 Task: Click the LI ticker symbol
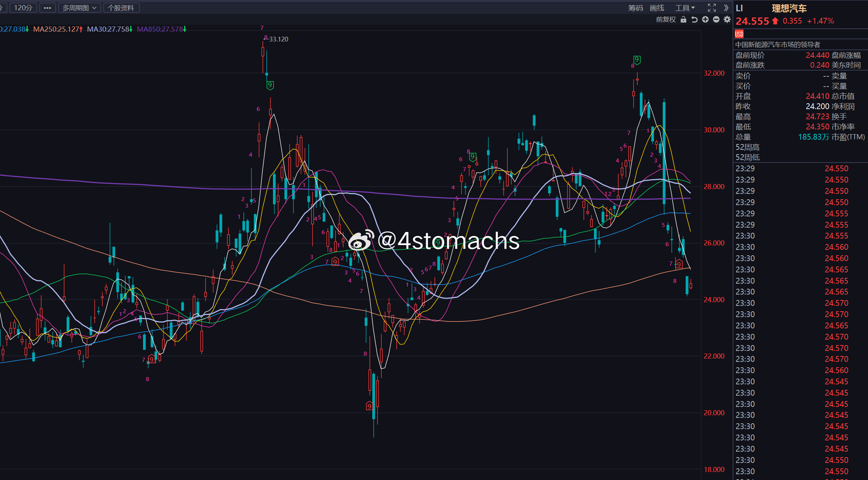739,8
